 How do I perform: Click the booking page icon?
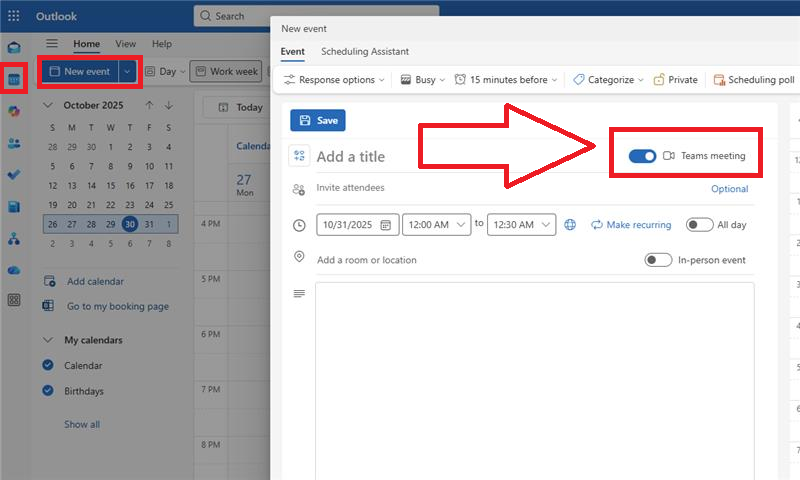point(48,306)
